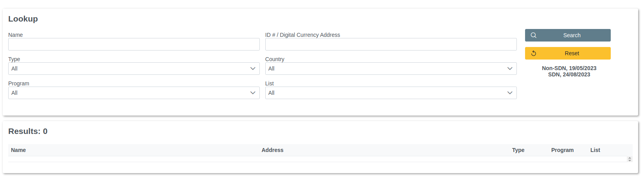Select the Address column header

pos(272,150)
